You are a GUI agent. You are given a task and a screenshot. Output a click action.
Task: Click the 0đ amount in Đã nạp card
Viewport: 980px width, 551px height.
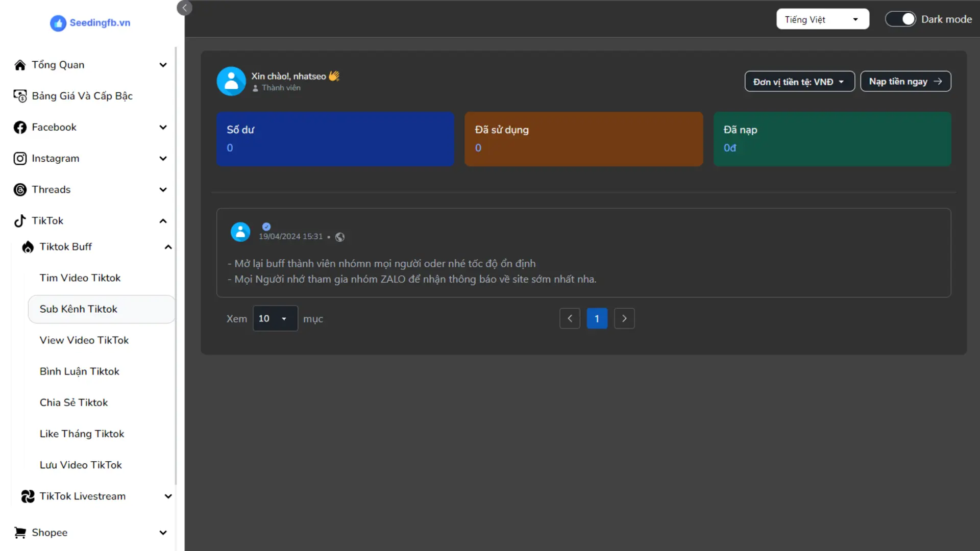tap(729, 148)
